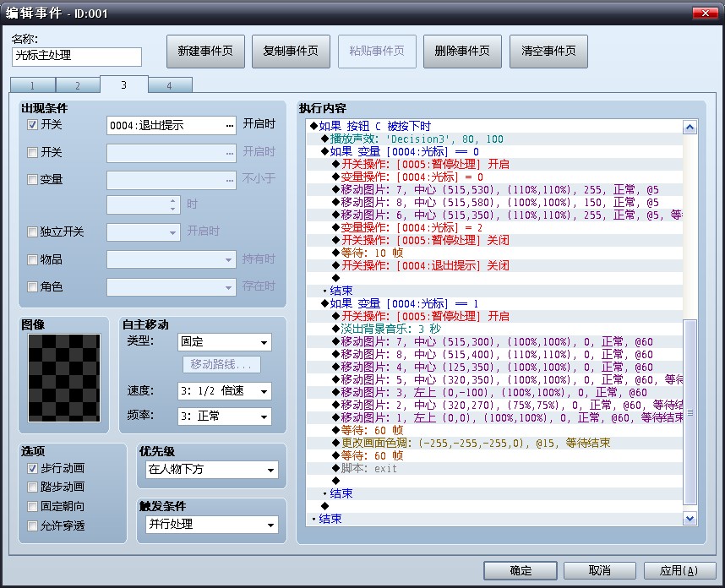Enable the 允许穿透 option checkbox
The width and height of the screenshot is (725, 588).
coord(32,526)
